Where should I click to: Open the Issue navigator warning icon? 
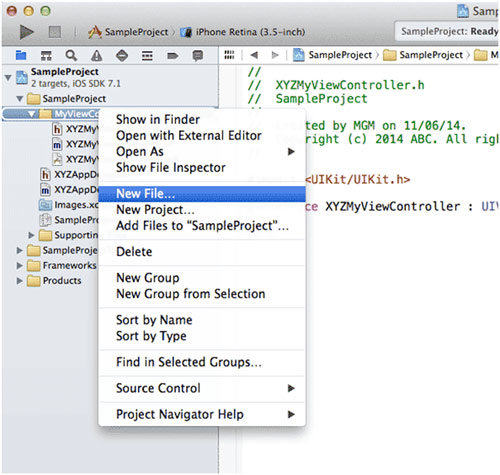(x=97, y=55)
